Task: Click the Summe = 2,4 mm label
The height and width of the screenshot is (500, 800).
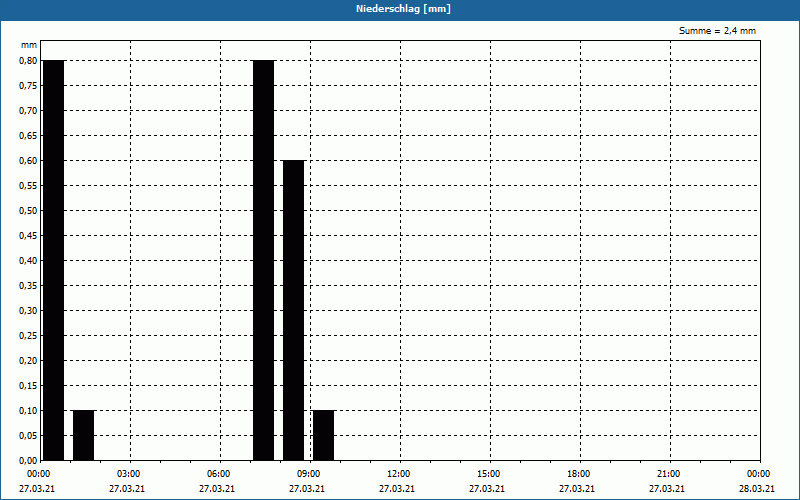Action: (x=717, y=31)
